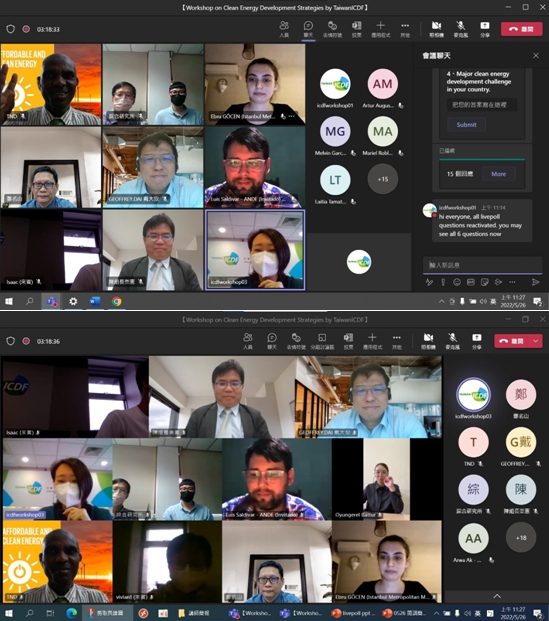549x621 pixels.
Task: Open Emoji picker below message box
Action: (457, 282)
